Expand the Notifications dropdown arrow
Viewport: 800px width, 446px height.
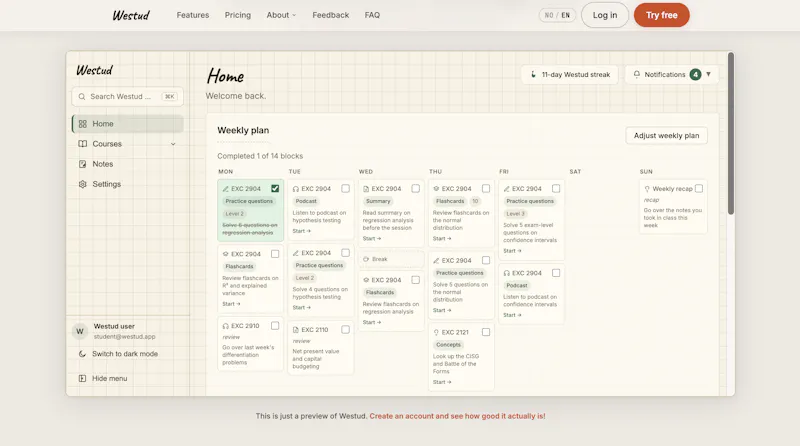click(708, 75)
